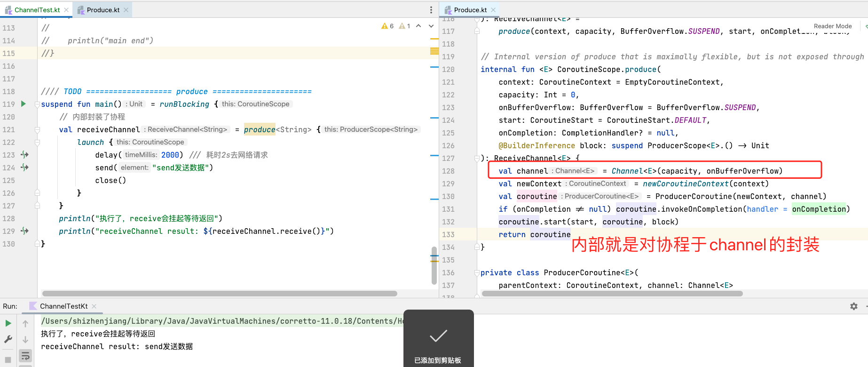Rerun ChannelTestKt with green play button
Image resolution: width=868 pixels, height=367 pixels.
pyautogui.click(x=8, y=323)
